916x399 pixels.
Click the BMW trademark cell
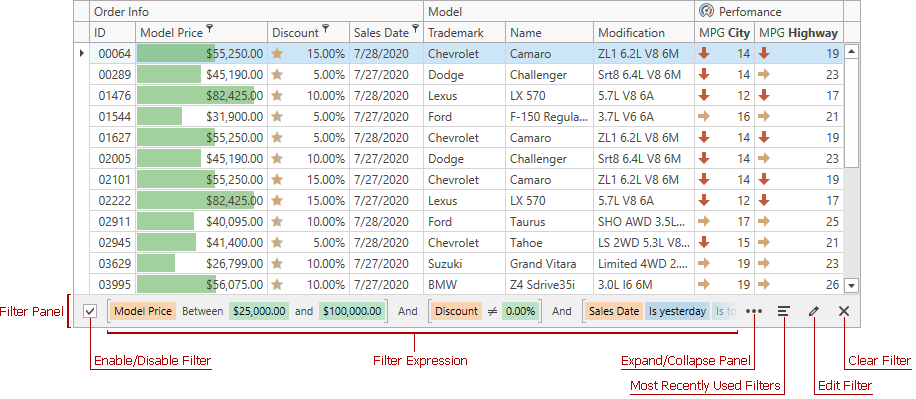pos(464,285)
